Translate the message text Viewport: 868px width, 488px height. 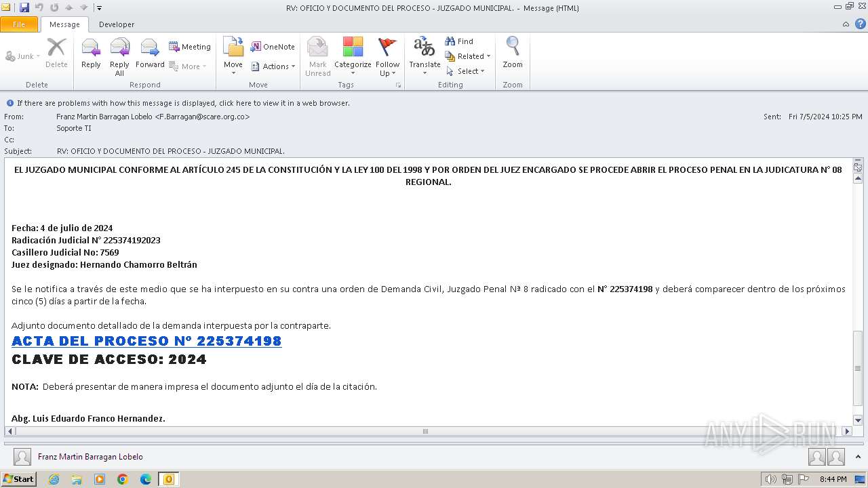[425, 56]
